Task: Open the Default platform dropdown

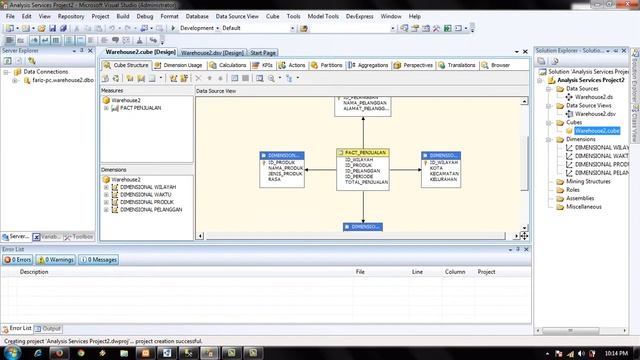Action: 292,28
